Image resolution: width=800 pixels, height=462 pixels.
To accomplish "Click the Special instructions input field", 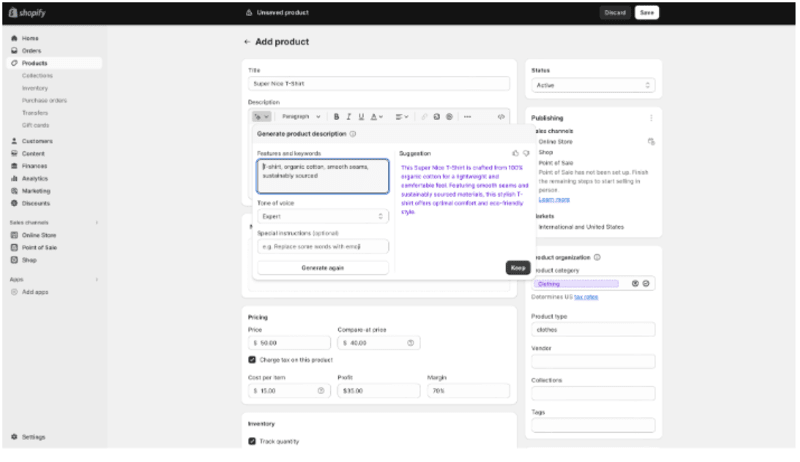I will (x=322, y=247).
